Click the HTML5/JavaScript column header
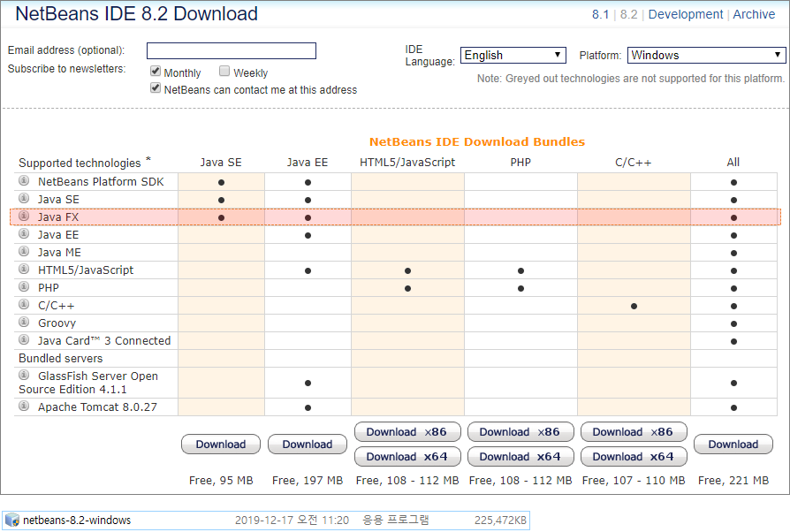 [x=407, y=163]
